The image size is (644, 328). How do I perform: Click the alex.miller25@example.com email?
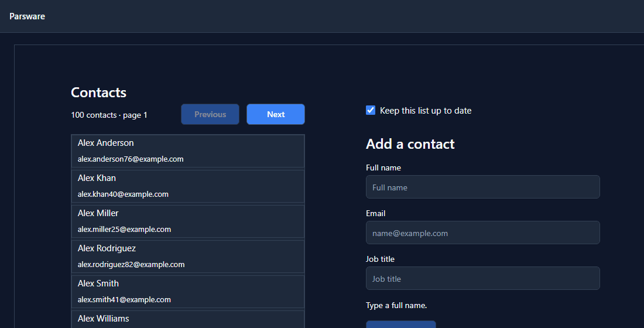click(x=124, y=230)
